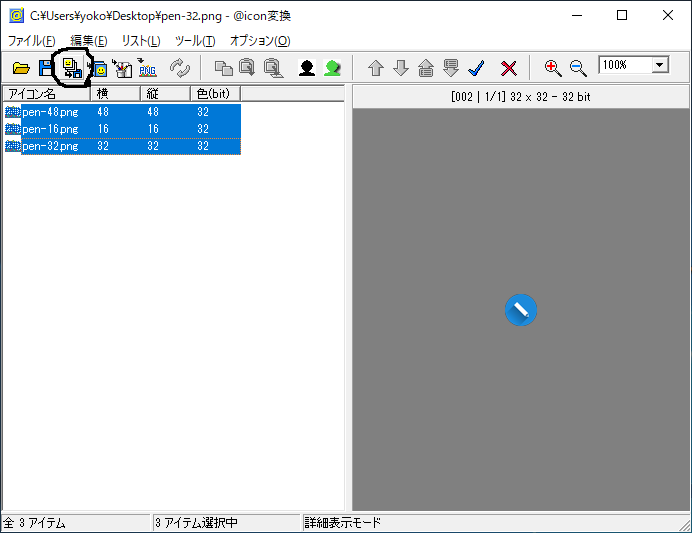Click the file icon beside pen-48.png
The image size is (692, 533).
pos(13,112)
